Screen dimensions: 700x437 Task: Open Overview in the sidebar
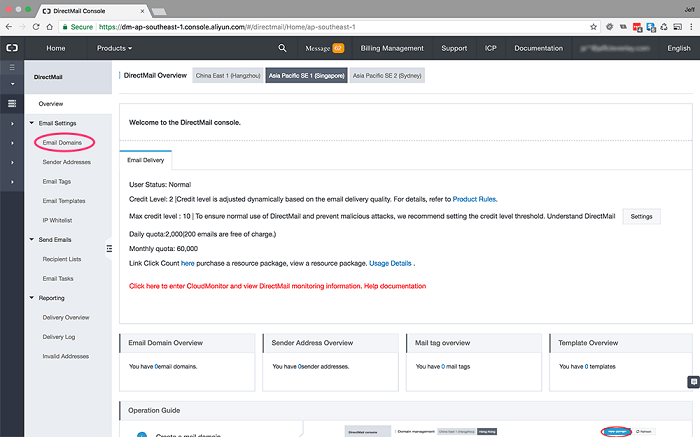(51, 104)
